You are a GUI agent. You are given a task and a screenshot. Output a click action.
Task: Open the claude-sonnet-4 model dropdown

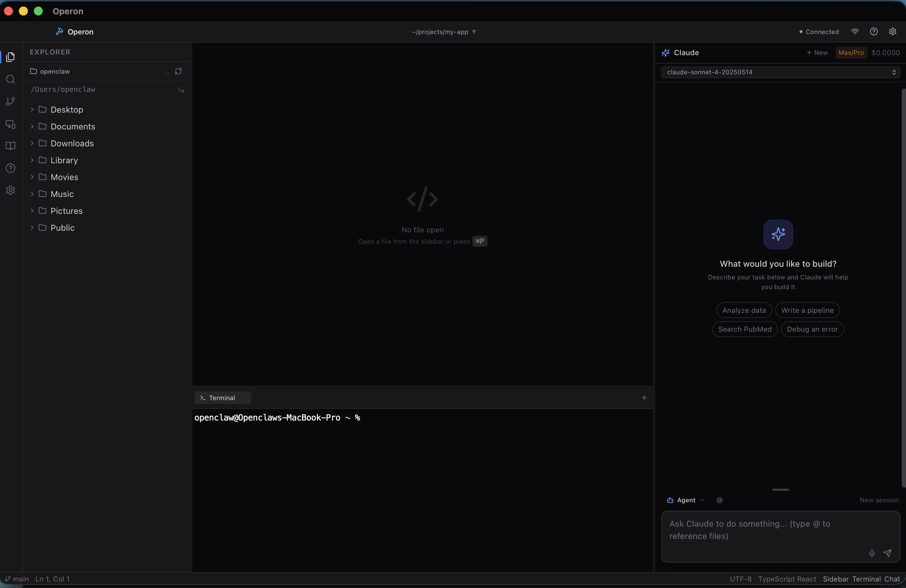tap(780, 72)
